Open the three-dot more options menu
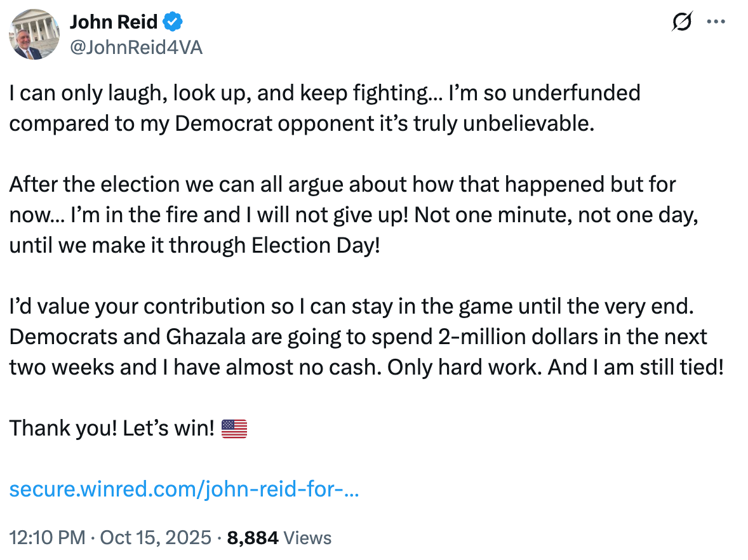Screen dimensions: 748x560 [716, 22]
